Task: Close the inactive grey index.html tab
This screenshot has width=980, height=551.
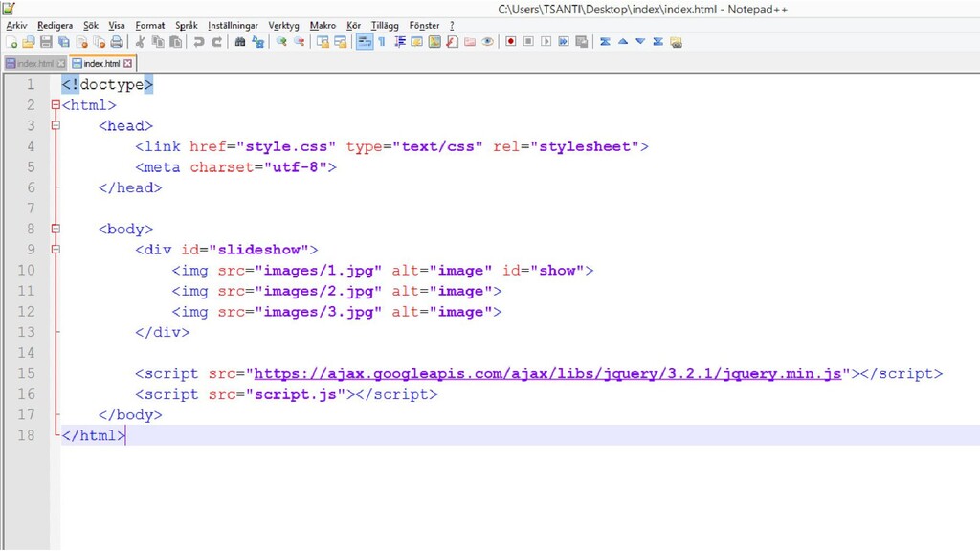Action: [60, 64]
